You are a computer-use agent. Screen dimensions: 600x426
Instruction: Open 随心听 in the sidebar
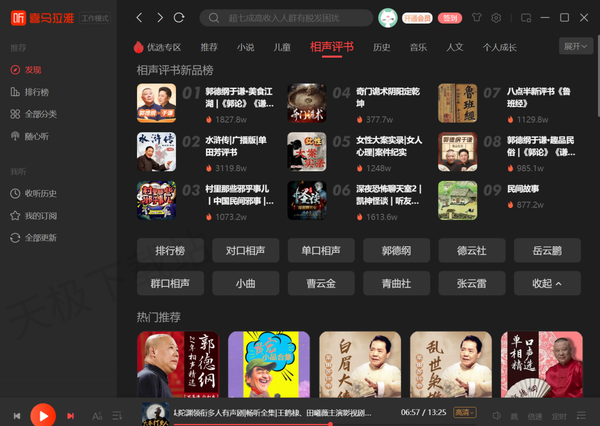point(29,136)
